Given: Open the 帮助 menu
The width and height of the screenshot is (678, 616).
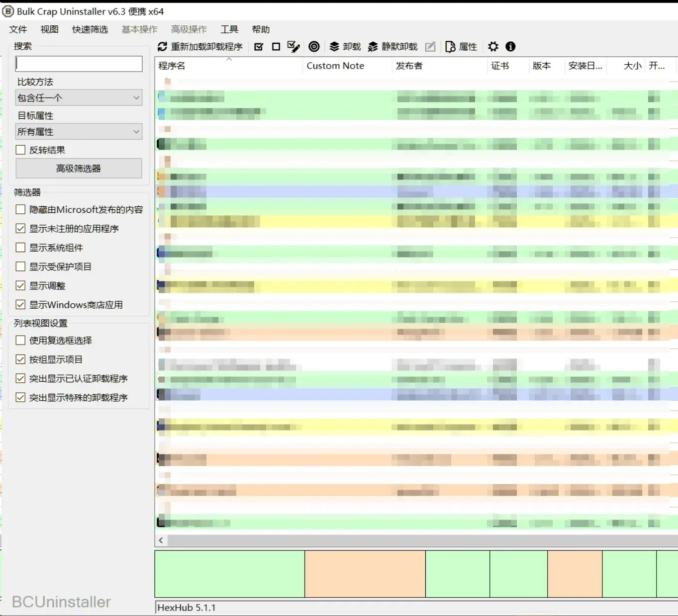Looking at the screenshot, I should 261,29.
